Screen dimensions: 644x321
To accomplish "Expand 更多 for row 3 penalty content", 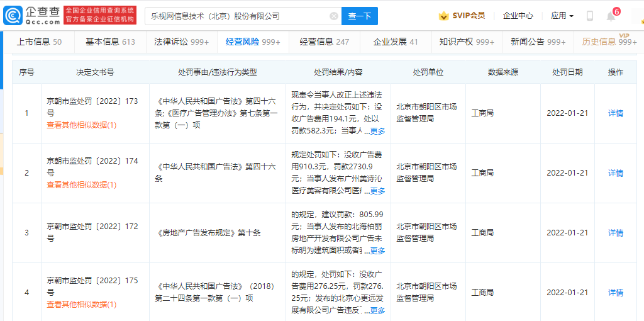I will pyautogui.click(x=378, y=251).
